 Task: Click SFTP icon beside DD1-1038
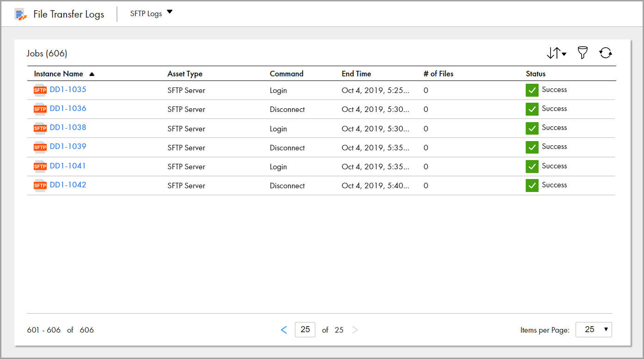click(x=40, y=128)
